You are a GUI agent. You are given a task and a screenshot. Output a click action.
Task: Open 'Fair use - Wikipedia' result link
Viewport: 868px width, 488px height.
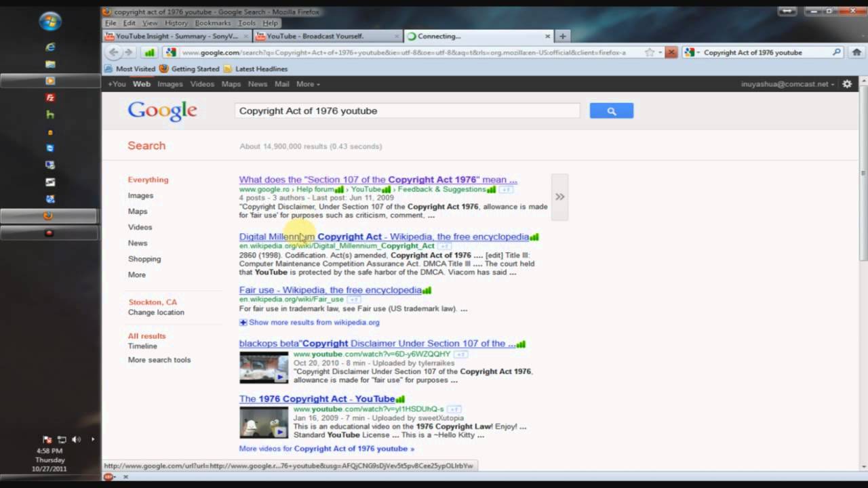pyautogui.click(x=330, y=290)
